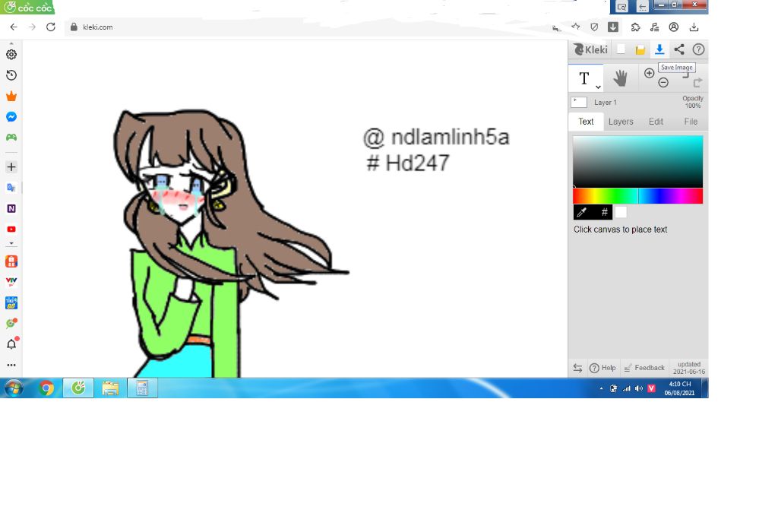Open the browser user profile icon
This screenshot has height=532, width=778.
pos(674,27)
